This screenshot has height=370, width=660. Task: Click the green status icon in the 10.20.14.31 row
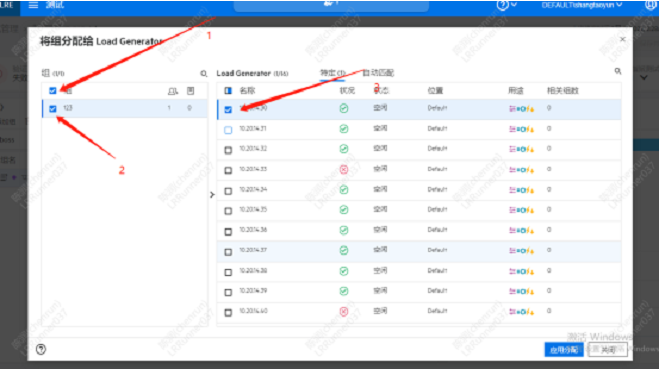click(344, 129)
